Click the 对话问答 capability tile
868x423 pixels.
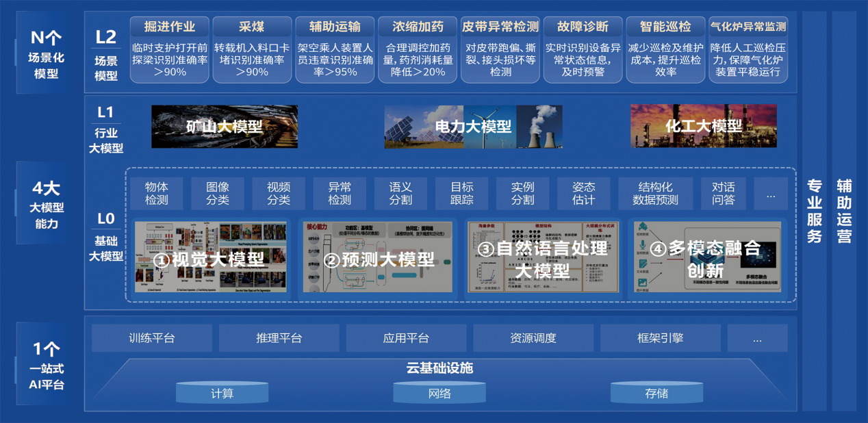click(724, 194)
